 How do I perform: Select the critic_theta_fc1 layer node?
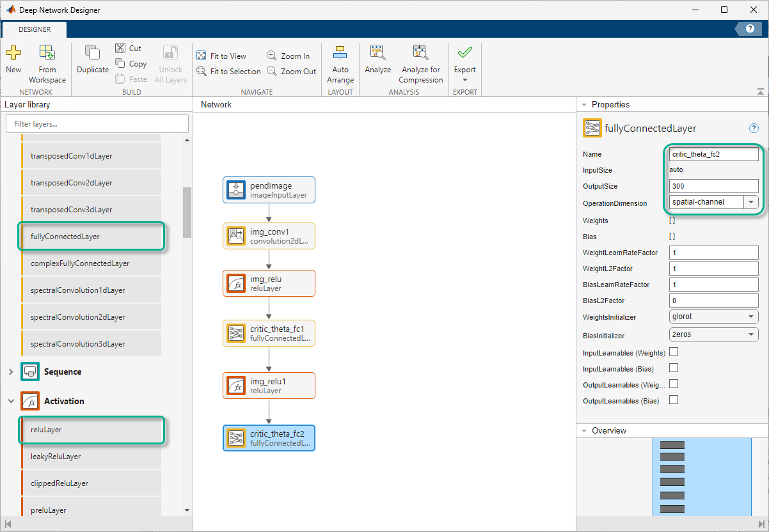pyautogui.click(x=269, y=333)
